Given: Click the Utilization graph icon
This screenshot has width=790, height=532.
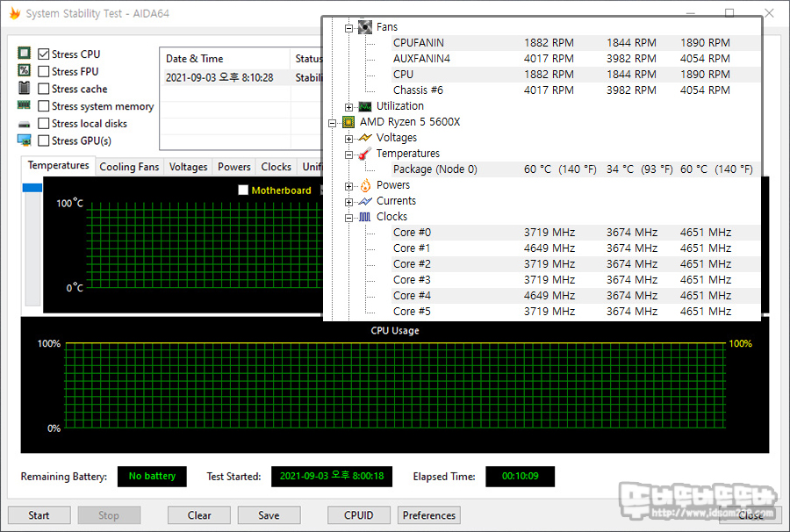Looking at the screenshot, I should [x=365, y=106].
